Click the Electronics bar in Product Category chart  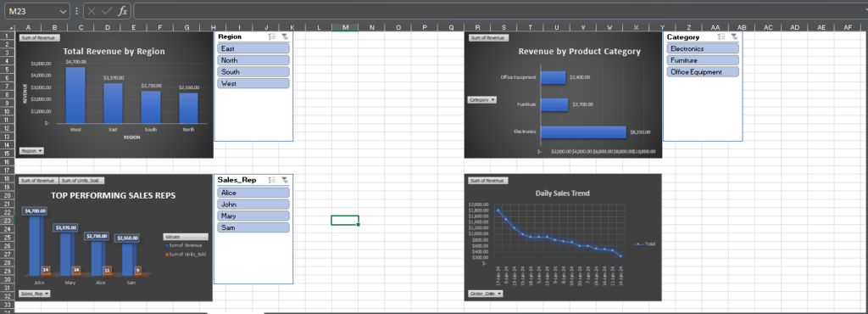point(583,132)
